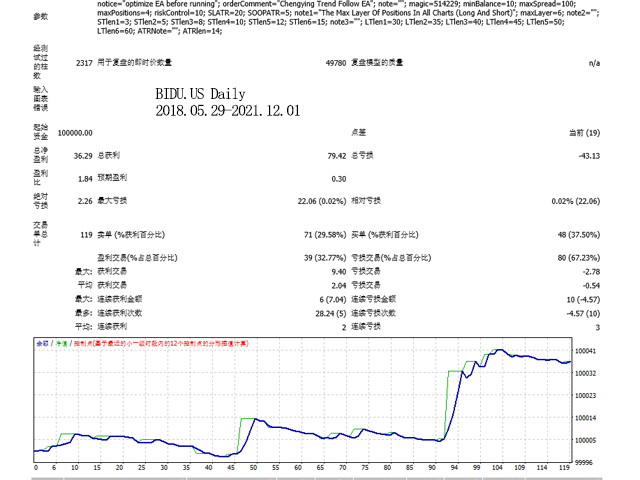Click the '卖单 (%获利百分比)' label
Image resolution: width=640 pixels, height=480 pixels.
point(131,235)
